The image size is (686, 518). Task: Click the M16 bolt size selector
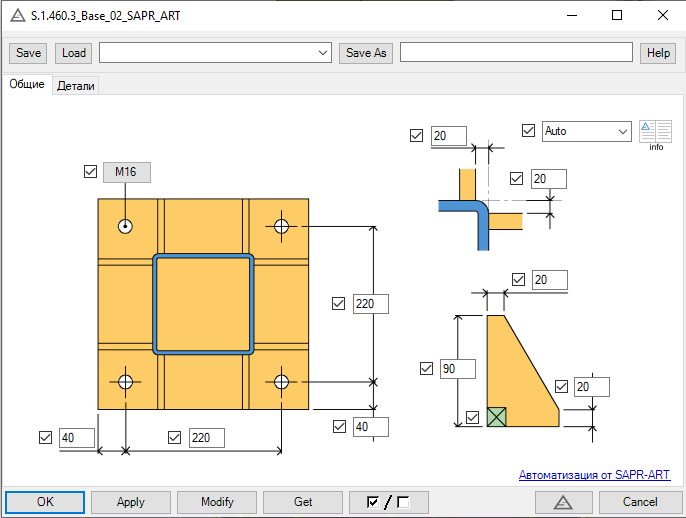click(x=127, y=172)
